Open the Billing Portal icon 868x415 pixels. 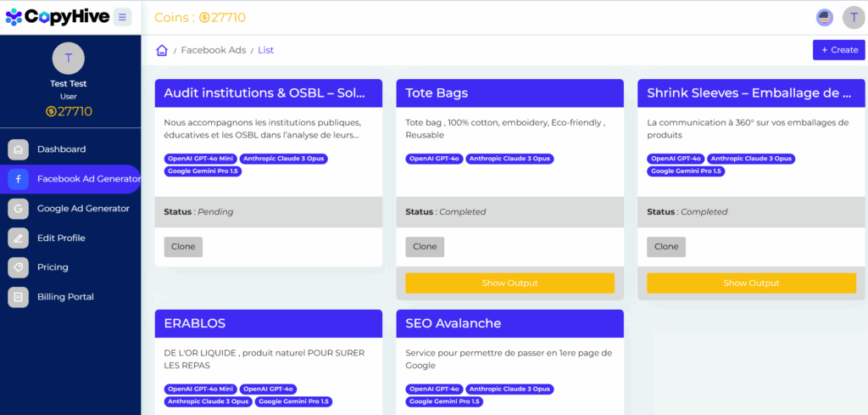pos(19,297)
